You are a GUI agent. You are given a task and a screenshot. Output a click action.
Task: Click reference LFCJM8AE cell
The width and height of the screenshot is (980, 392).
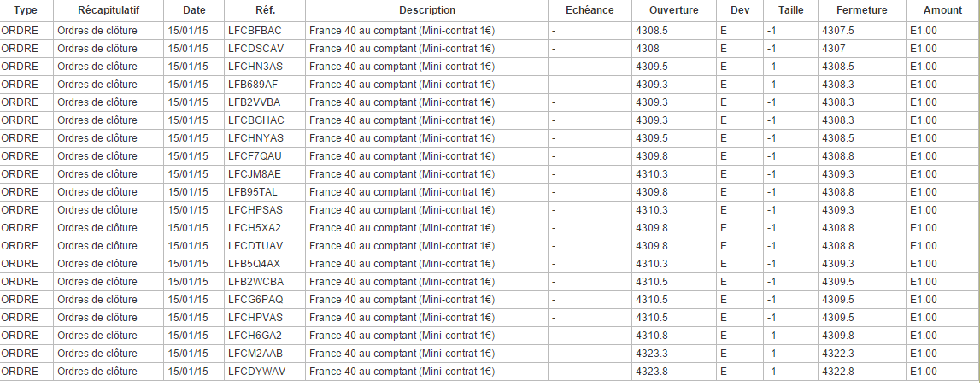[x=255, y=173]
